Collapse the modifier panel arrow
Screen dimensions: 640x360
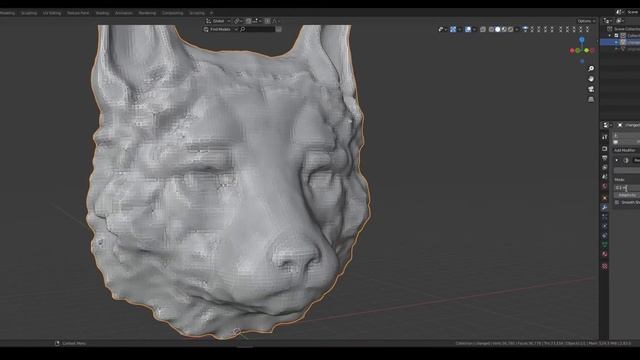click(x=617, y=160)
